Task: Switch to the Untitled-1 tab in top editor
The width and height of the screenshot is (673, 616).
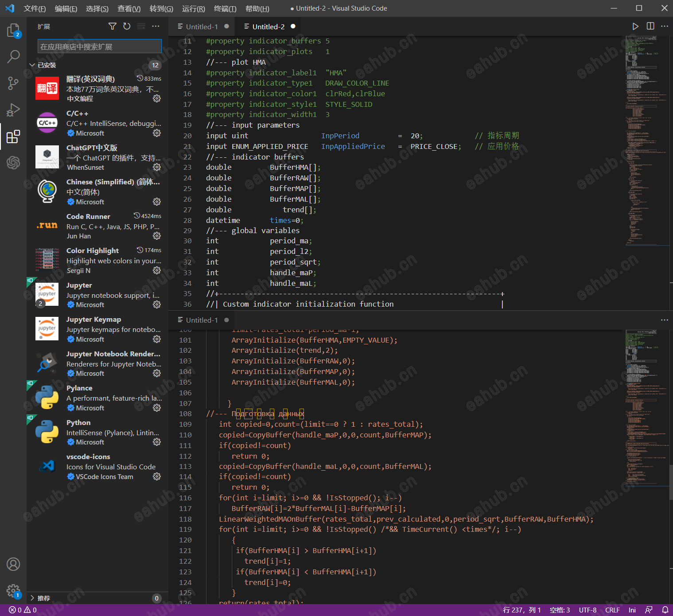Action: click(202, 27)
